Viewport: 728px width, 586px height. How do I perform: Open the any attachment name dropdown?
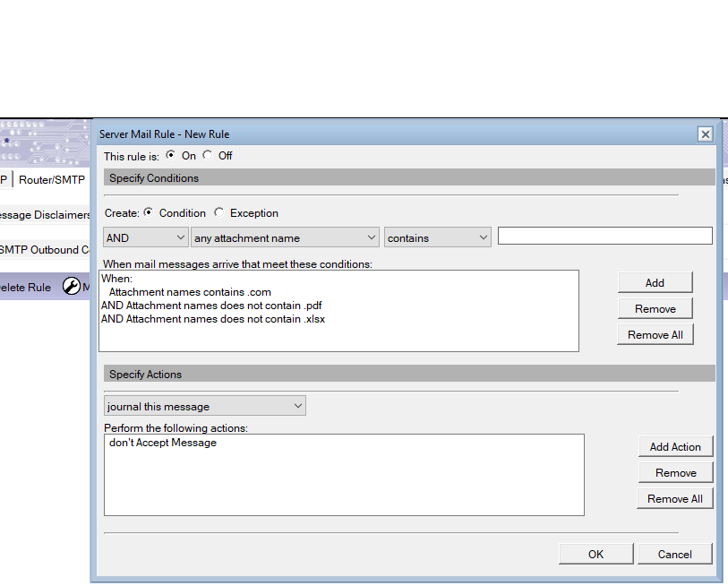(285, 237)
